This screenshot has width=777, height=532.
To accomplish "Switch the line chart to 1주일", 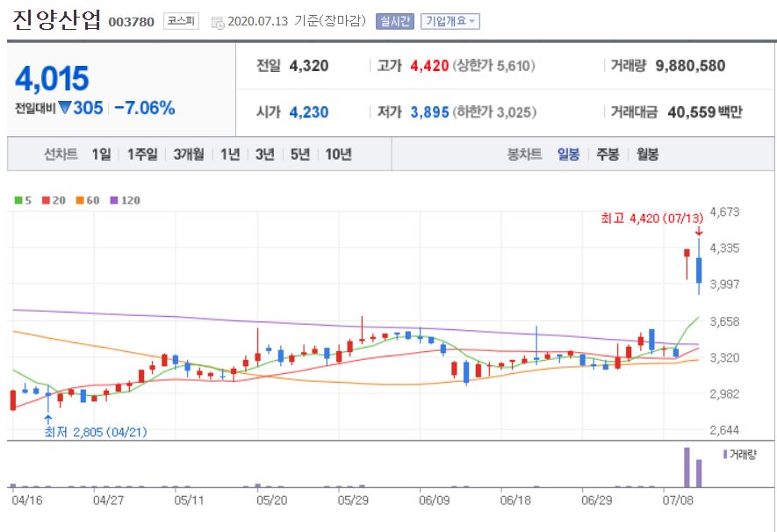I will [142, 154].
